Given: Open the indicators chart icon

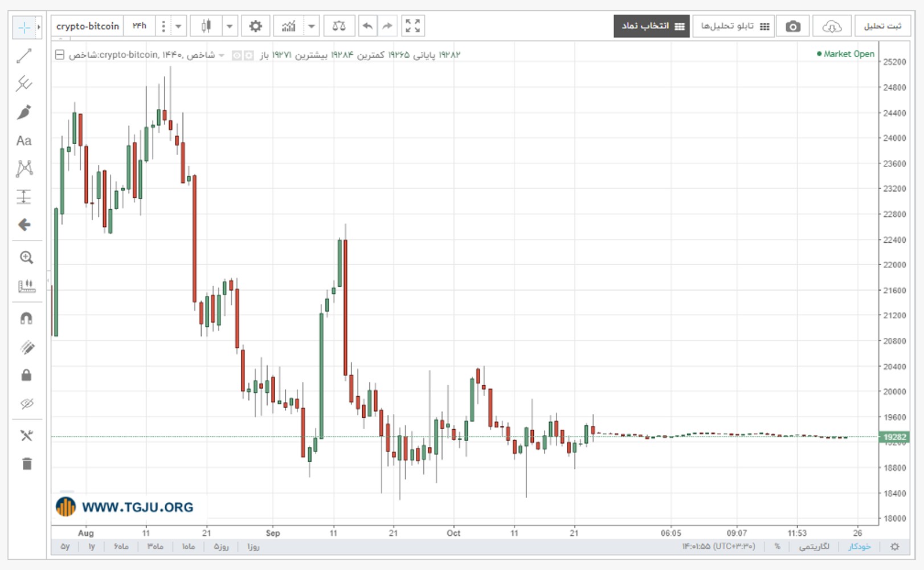Looking at the screenshot, I should pos(289,26).
